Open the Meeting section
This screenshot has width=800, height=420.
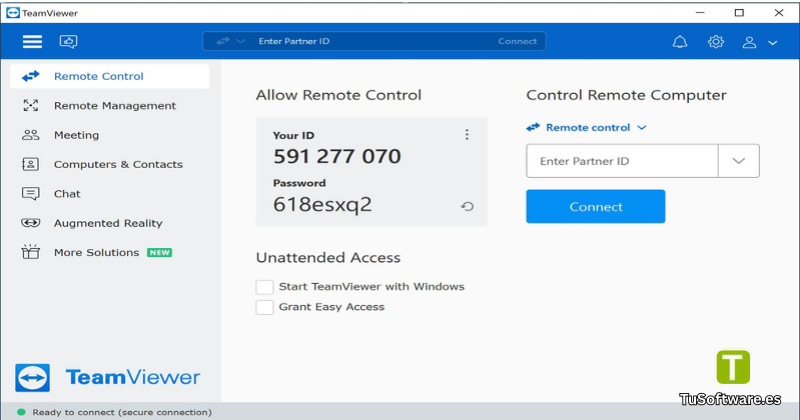(110, 135)
